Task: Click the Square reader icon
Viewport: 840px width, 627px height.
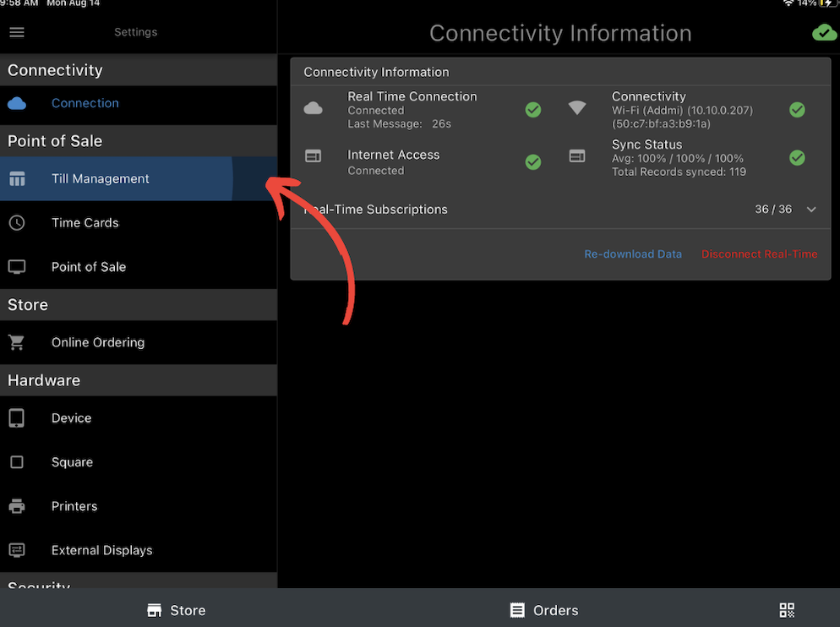Action: point(17,462)
